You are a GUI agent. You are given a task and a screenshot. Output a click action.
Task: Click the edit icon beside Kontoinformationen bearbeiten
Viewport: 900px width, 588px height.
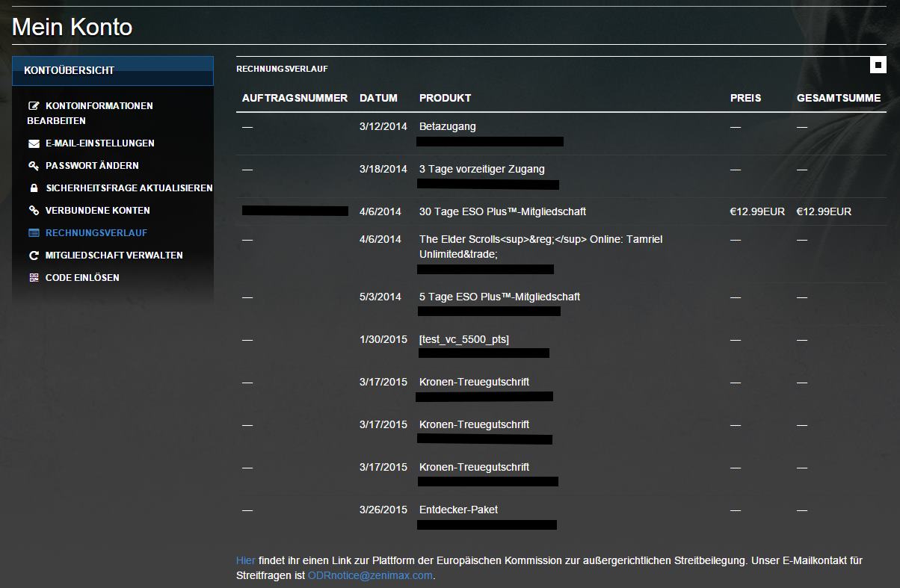pyautogui.click(x=34, y=106)
